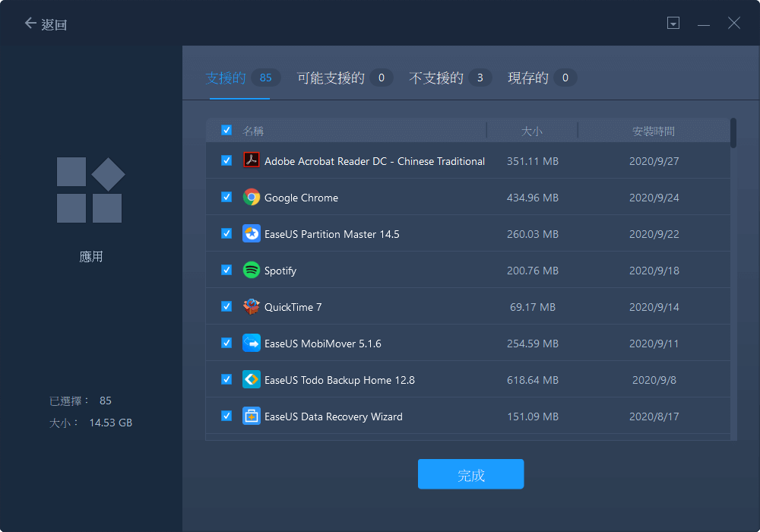The height and width of the screenshot is (532, 760).
Task: Click the 85 badge on 支援的 tab
Action: pos(265,78)
